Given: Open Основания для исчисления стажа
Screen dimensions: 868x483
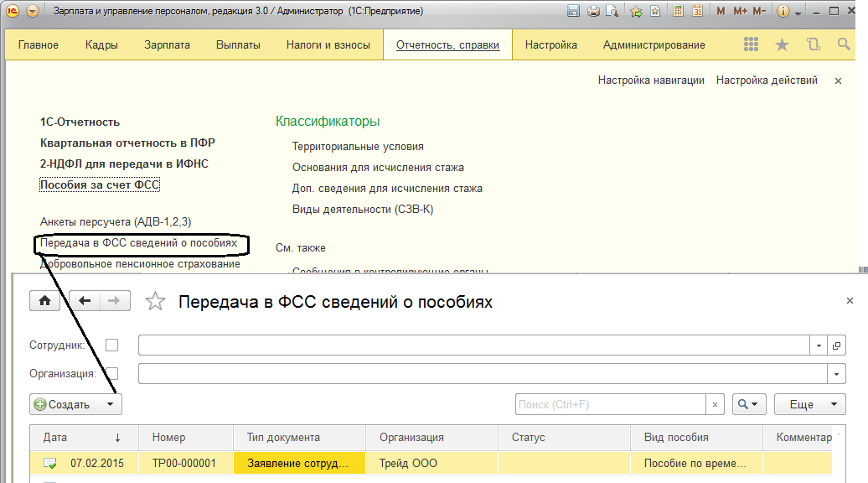Looking at the screenshot, I should coord(378,168).
